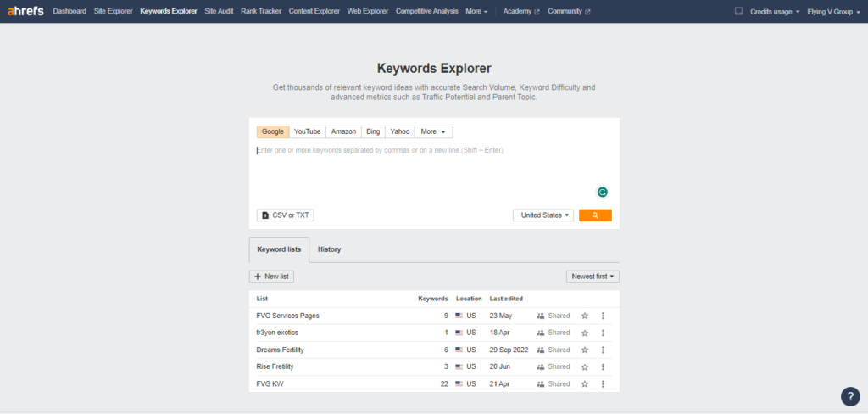Open more options for Rise Fretility
This screenshot has width=868, height=414.
tap(603, 366)
